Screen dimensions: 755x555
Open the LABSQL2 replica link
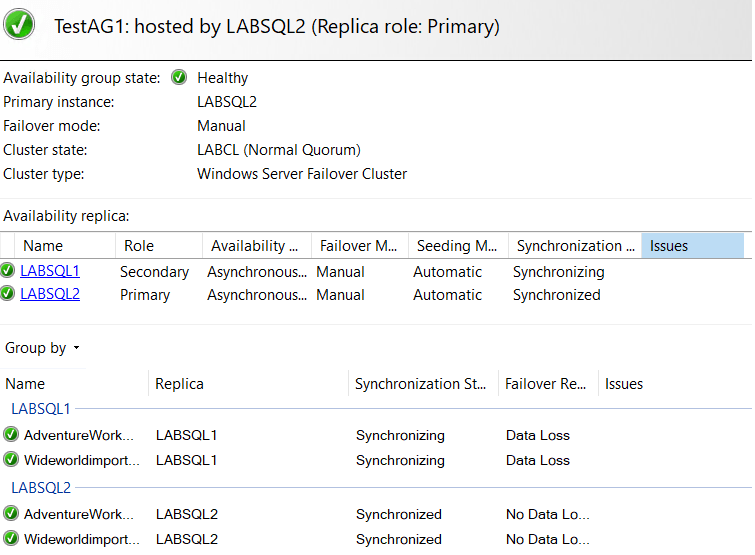click(50, 294)
